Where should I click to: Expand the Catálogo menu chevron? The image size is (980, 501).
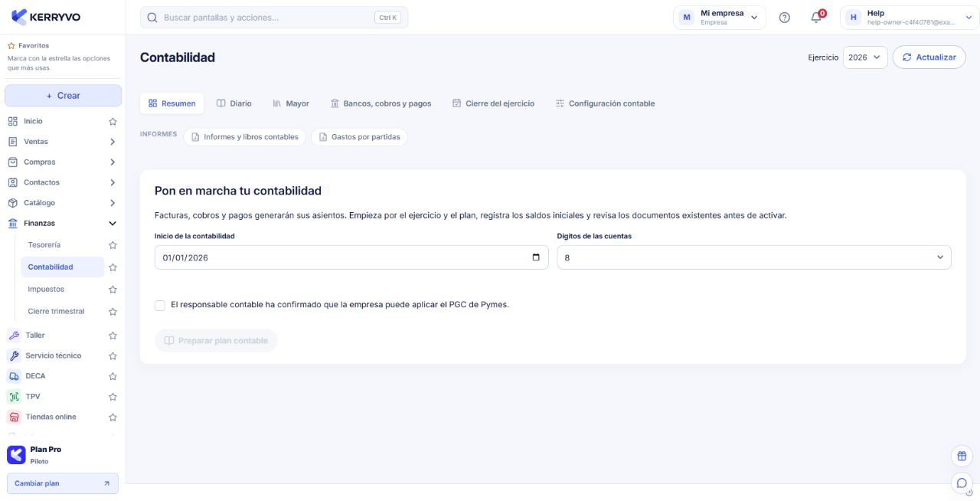(x=113, y=203)
